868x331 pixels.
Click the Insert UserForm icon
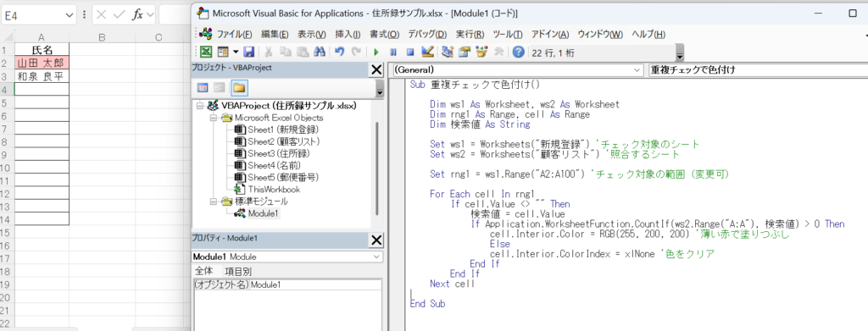[x=223, y=52]
